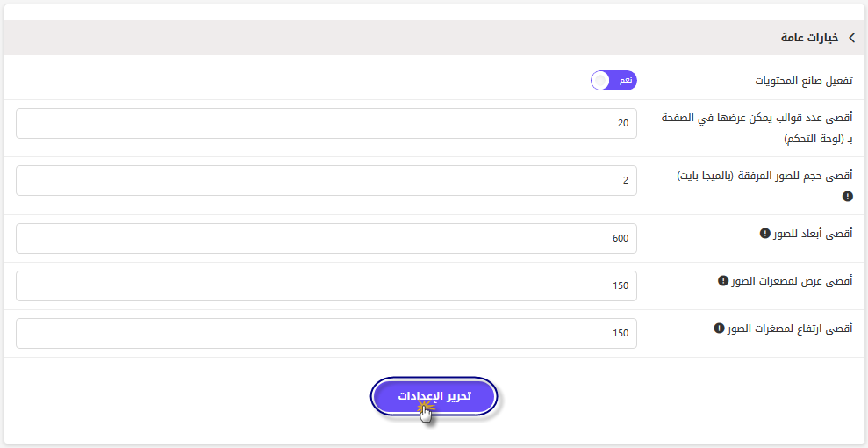Focus the max image dimensions field showing 600

click(x=326, y=239)
